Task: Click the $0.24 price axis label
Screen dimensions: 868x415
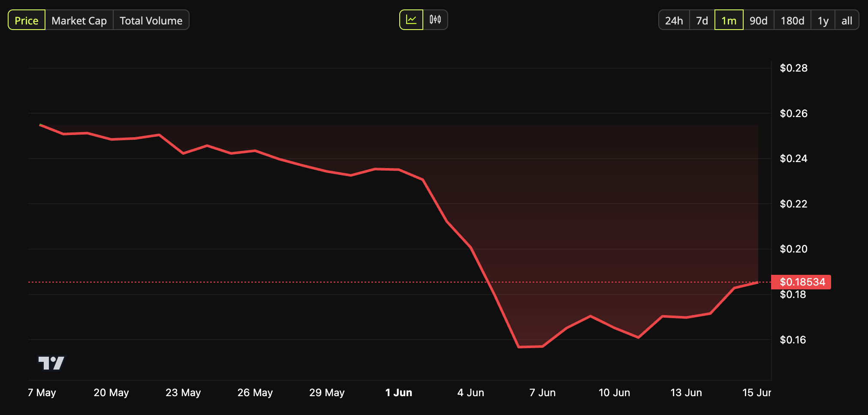Action: tap(793, 159)
